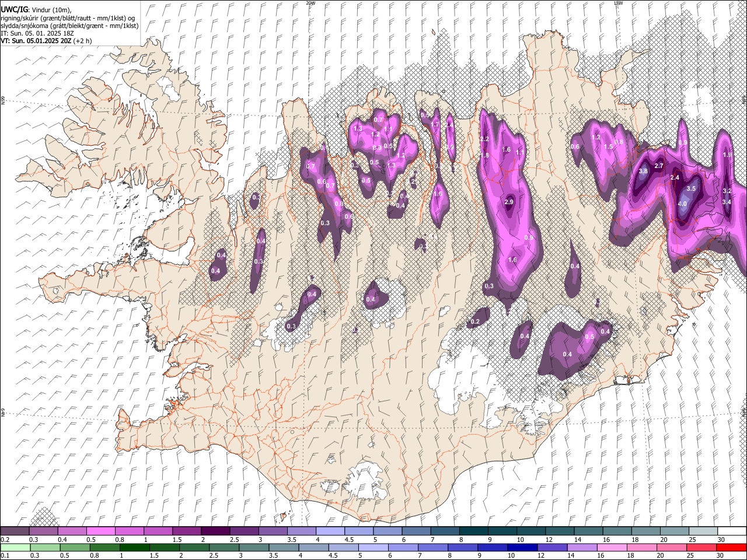The image size is (747, 560).
Task: Click the 2.4 snowfall value on map
Action: pyautogui.click(x=675, y=177)
